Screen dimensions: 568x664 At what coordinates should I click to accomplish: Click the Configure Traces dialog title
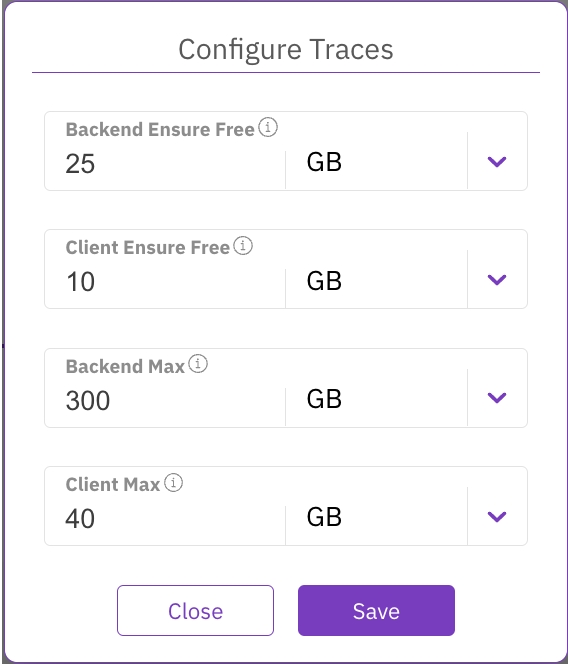(285, 50)
